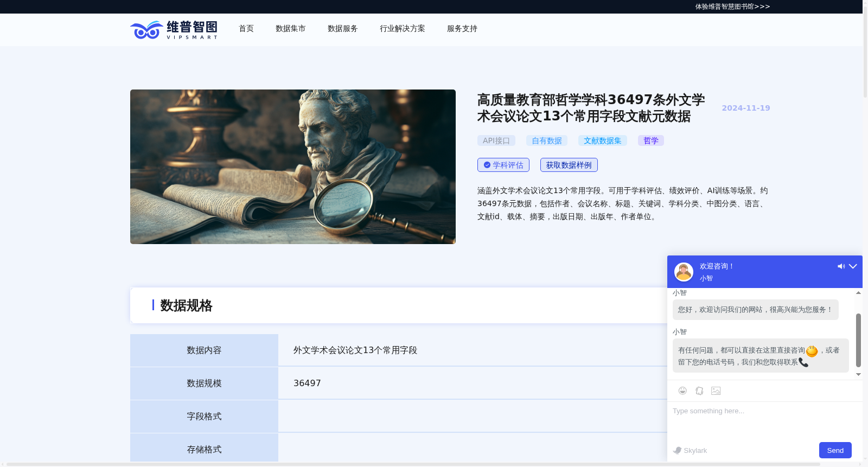The width and height of the screenshot is (868, 467).
Task: Click the 数据规模 row label
Action: [x=204, y=383]
